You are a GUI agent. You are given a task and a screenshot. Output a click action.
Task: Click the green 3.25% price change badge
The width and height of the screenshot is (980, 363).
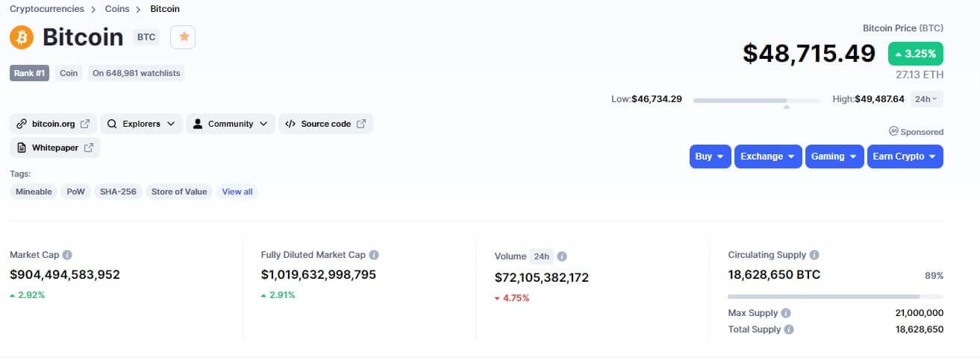[916, 54]
